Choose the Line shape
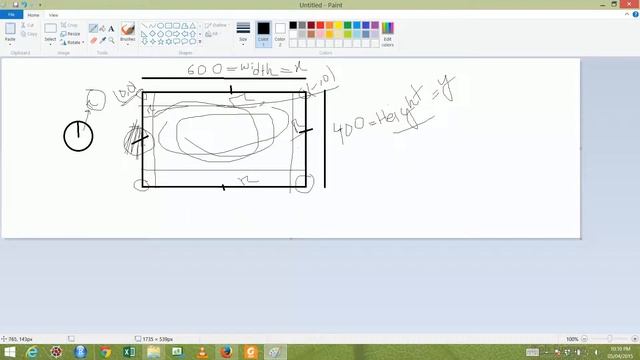The height and width of the screenshot is (360, 640). (x=144, y=26)
